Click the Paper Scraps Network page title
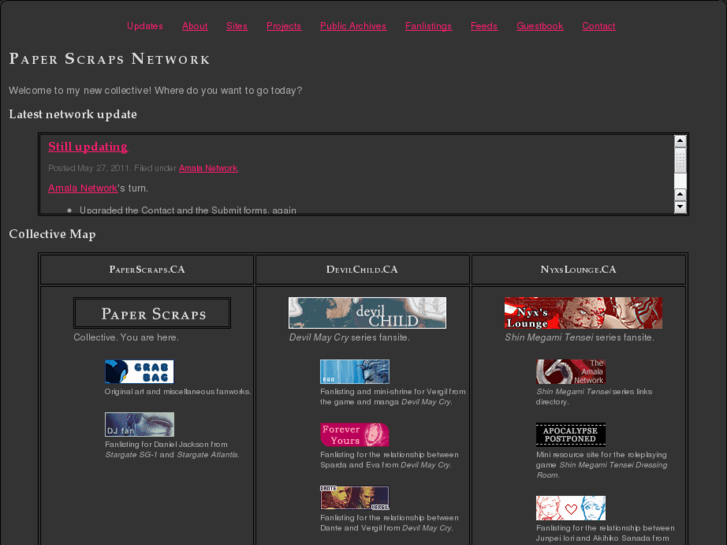Screen dimensions: 727x545 109,59
